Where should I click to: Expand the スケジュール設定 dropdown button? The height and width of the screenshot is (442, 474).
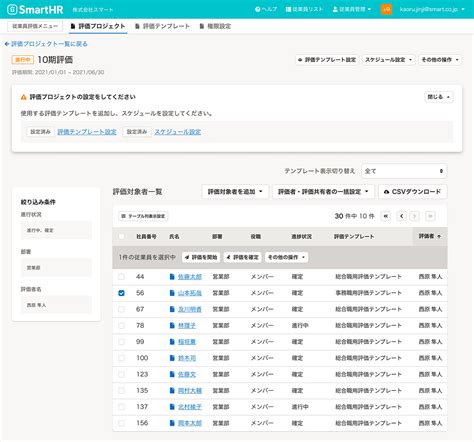click(x=388, y=60)
